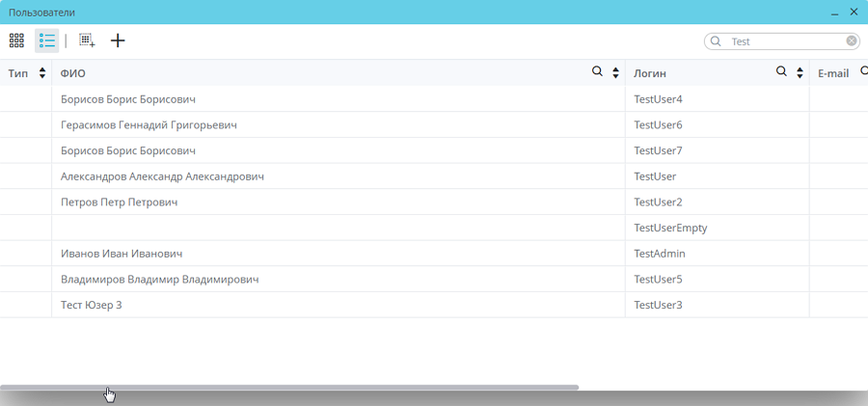Viewport: 868px width, 406px height.
Task: Select the row with login TestAdmin
Action: coord(659,254)
